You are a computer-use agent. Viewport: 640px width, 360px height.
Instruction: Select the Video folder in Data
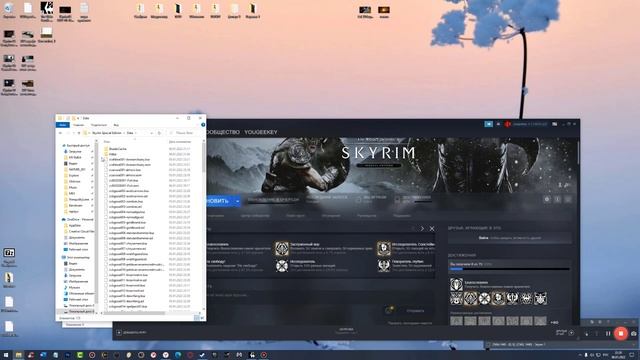112,154
